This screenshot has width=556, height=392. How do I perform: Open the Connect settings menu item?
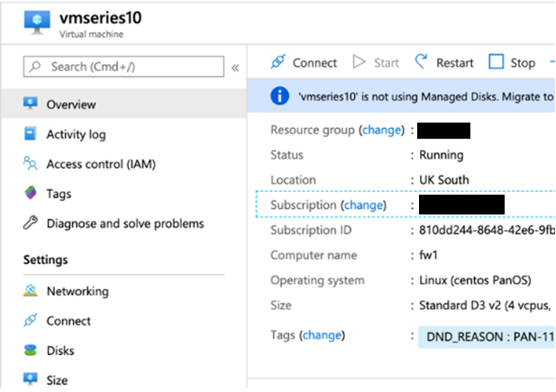point(68,321)
